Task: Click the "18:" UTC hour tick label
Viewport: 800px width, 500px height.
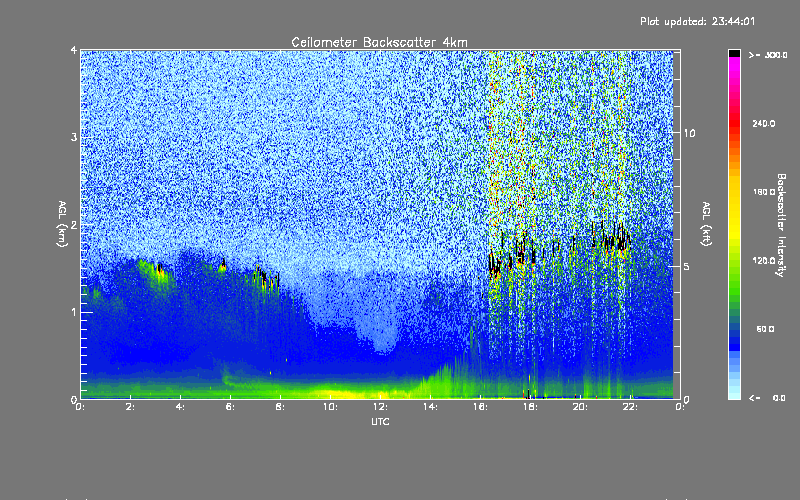Action: point(530,407)
